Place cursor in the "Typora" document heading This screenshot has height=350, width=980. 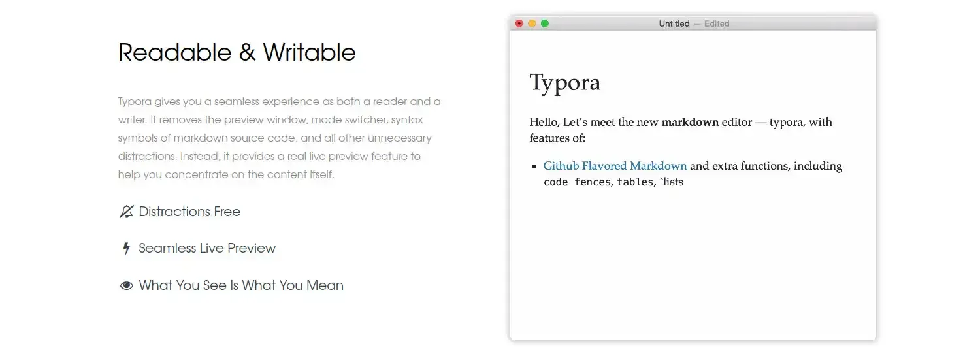564,83
